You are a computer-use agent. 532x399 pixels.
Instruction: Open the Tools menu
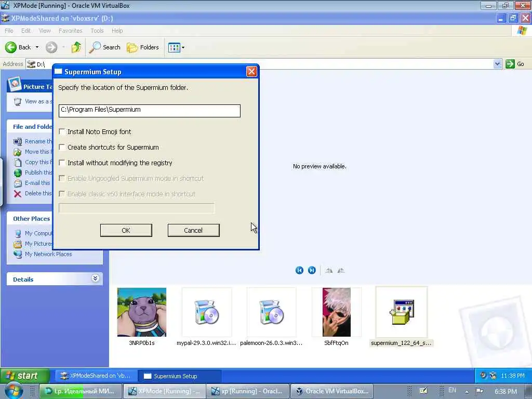(x=97, y=31)
